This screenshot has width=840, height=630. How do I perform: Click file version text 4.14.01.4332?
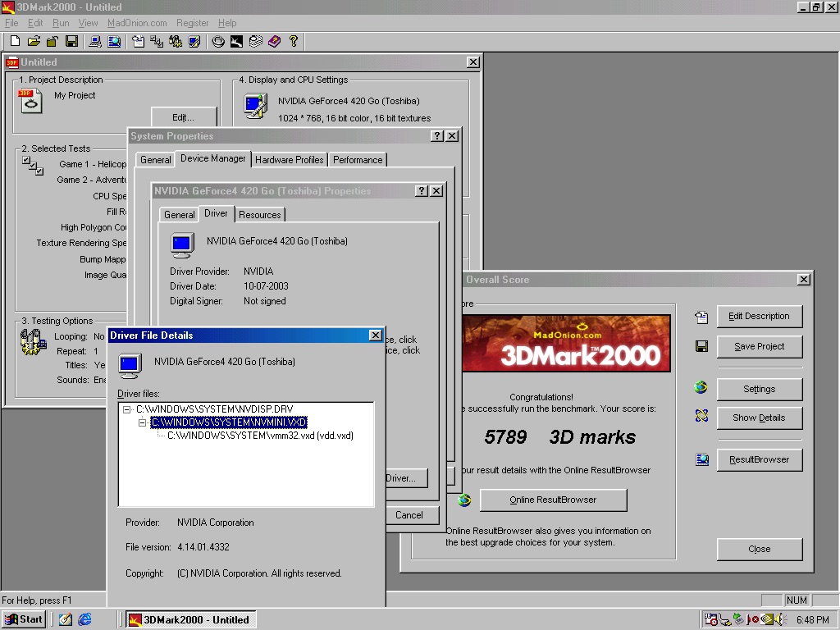203,547
